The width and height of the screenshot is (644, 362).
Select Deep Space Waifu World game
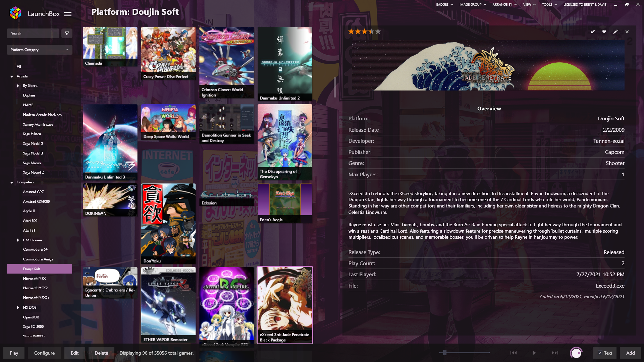pos(168,122)
